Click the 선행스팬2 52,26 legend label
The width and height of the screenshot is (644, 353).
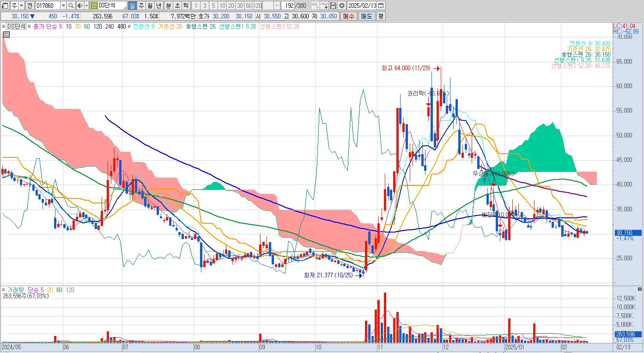279,26
